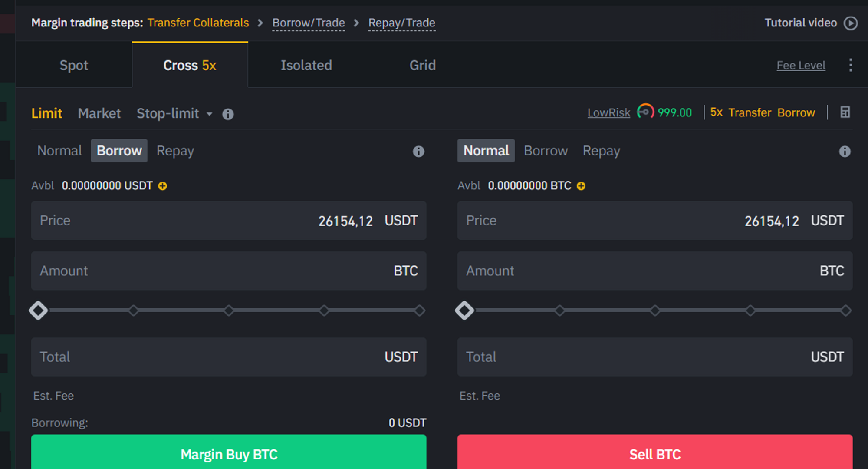This screenshot has width=868, height=469.
Task: Click the buy amount slider handle
Action: point(38,310)
